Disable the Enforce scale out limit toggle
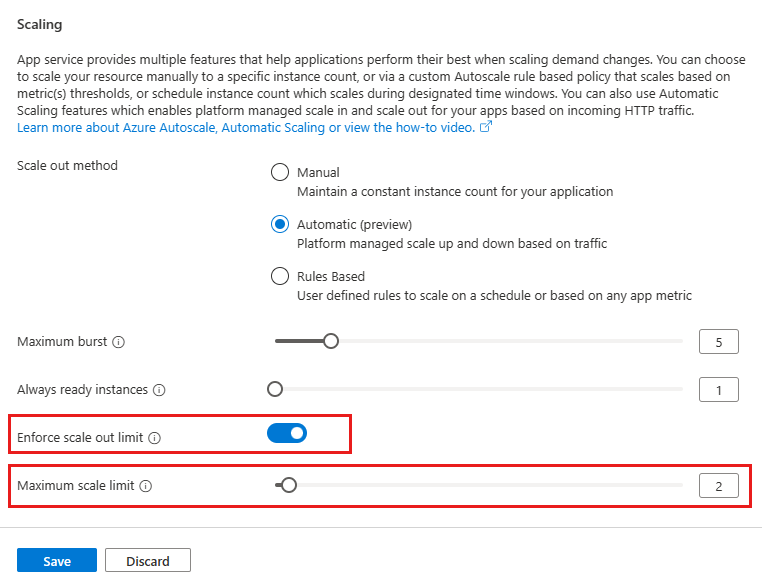This screenshot has width=762, height=582. point(287,433)
